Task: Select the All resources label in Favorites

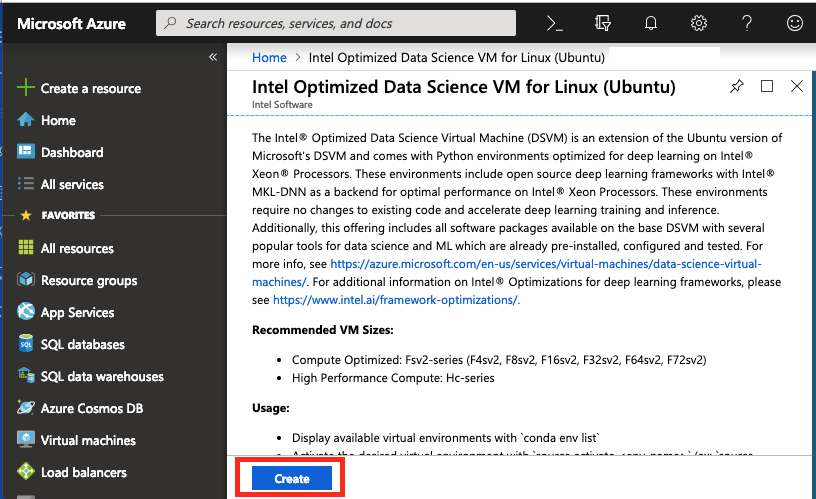Action: click(77, 248)
